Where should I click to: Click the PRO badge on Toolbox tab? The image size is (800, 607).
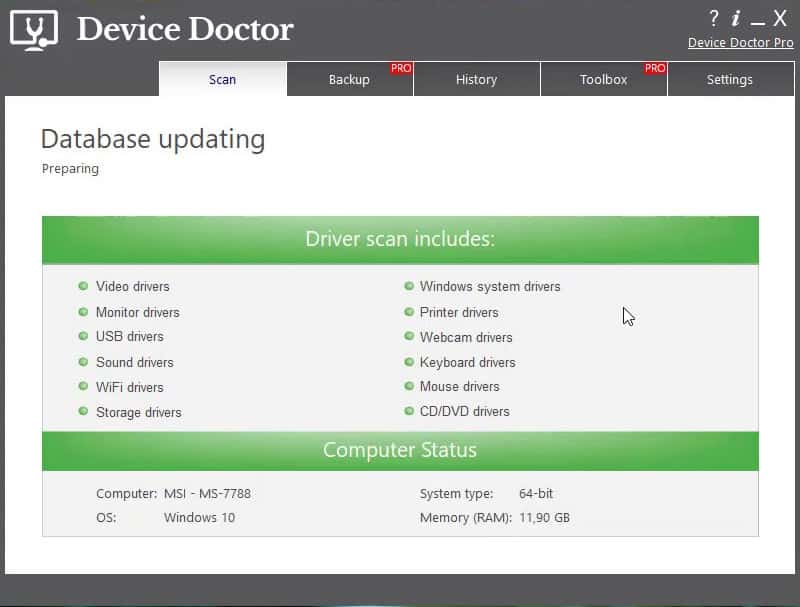tap(655, 68)
